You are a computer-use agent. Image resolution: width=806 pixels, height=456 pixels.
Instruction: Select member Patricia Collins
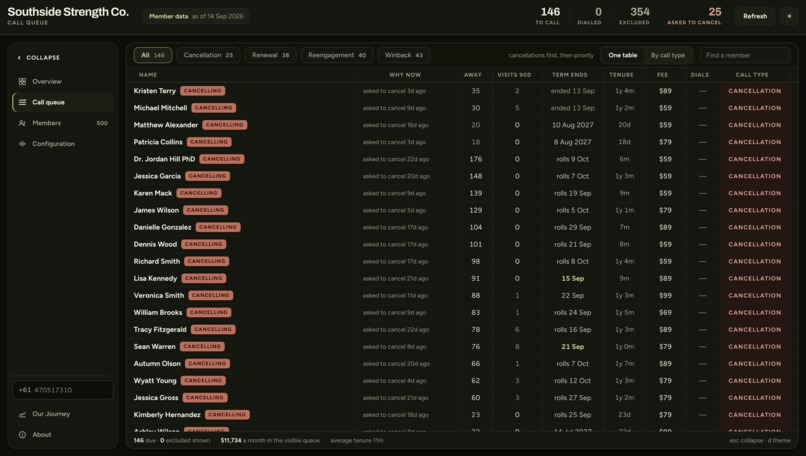pos(158,142)
